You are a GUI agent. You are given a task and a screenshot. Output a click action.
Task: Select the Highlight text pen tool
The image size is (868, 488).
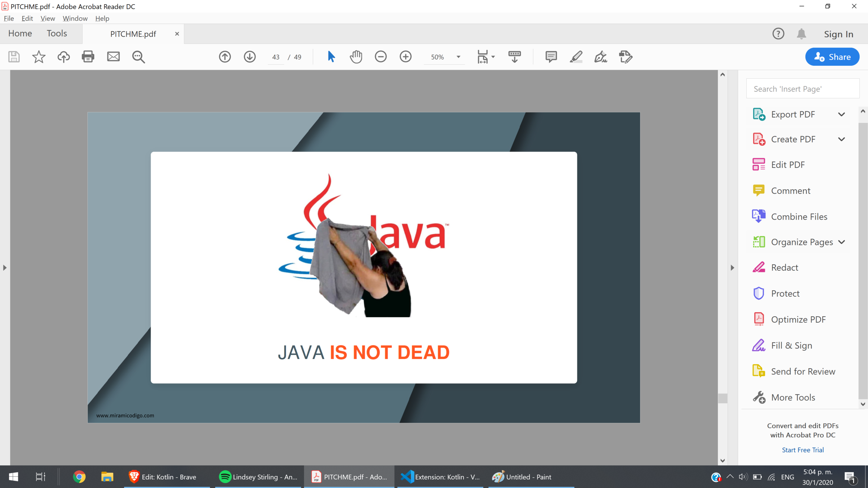tap(576, 57)
